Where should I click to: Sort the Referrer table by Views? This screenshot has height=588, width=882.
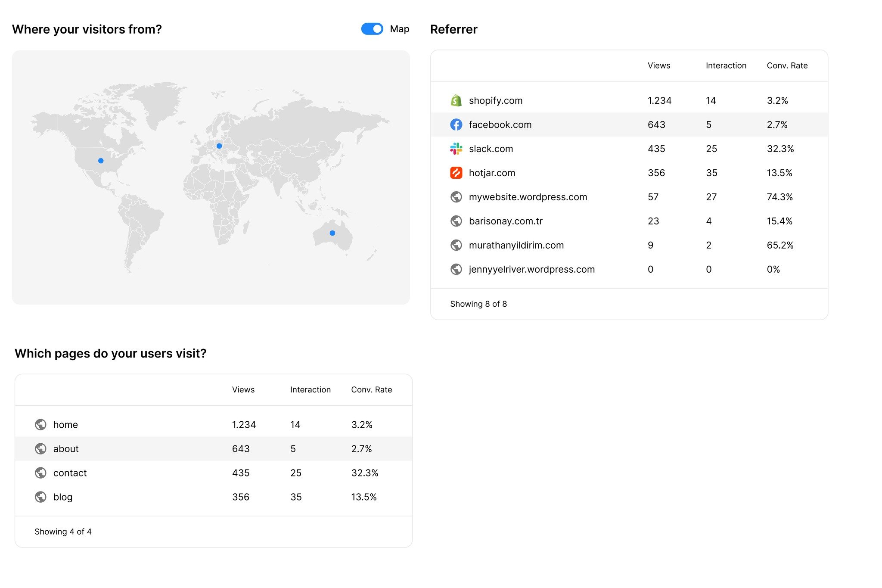659,65
